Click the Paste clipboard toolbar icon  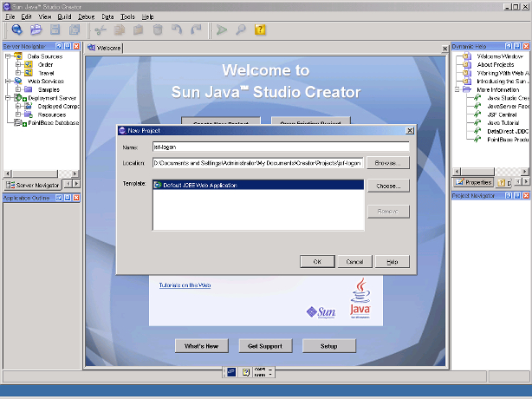pyautogui.click(x=138, y=30)
